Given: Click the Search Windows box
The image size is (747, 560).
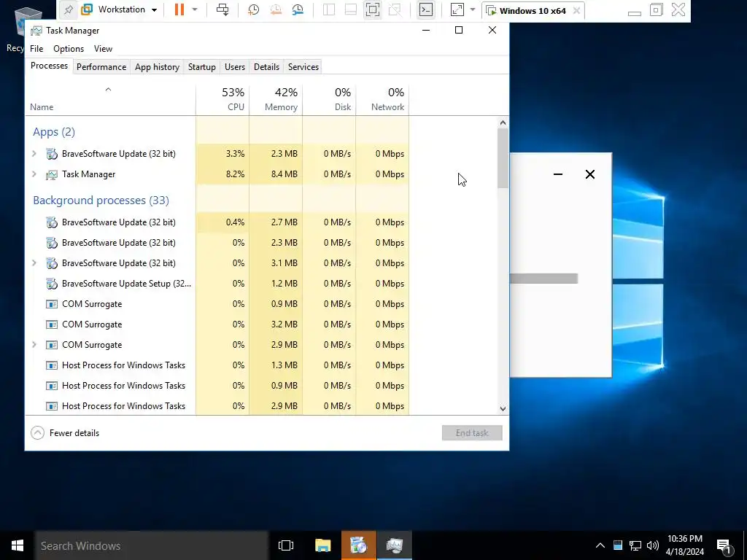Looking at the screenshot, I should click(x=152, y=545).
